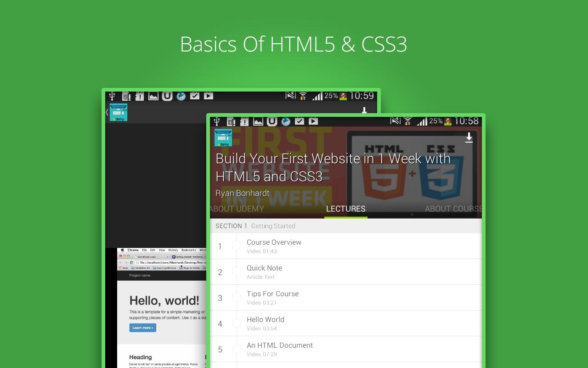This screenshot has height=368, width=588.
Task: Tap the download icon on the course banner
Action: (x=469, y=138)
